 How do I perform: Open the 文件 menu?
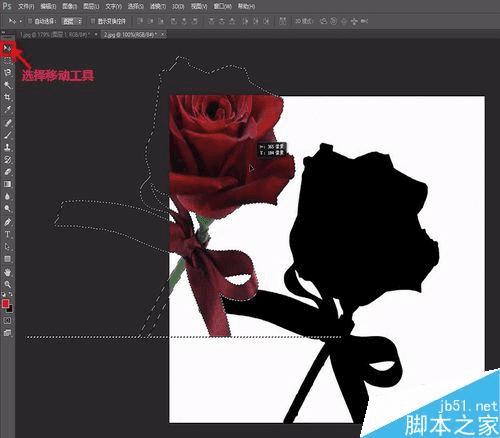[x=26, y=6]
